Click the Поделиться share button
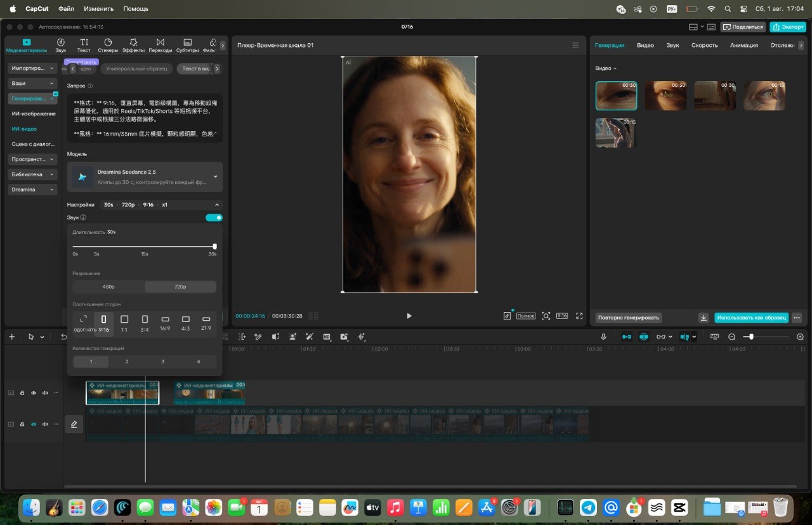 click(742, 27)
